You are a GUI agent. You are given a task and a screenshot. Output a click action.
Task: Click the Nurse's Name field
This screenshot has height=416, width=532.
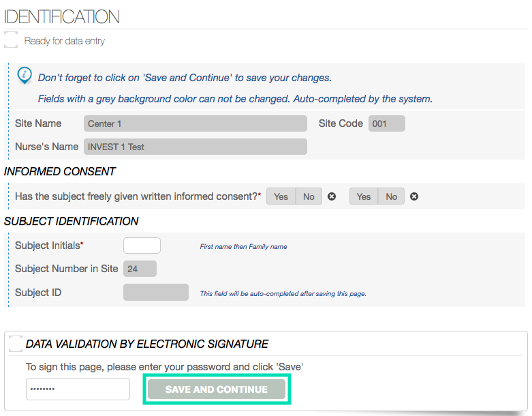pyautogui.click(x=195, y=147)
